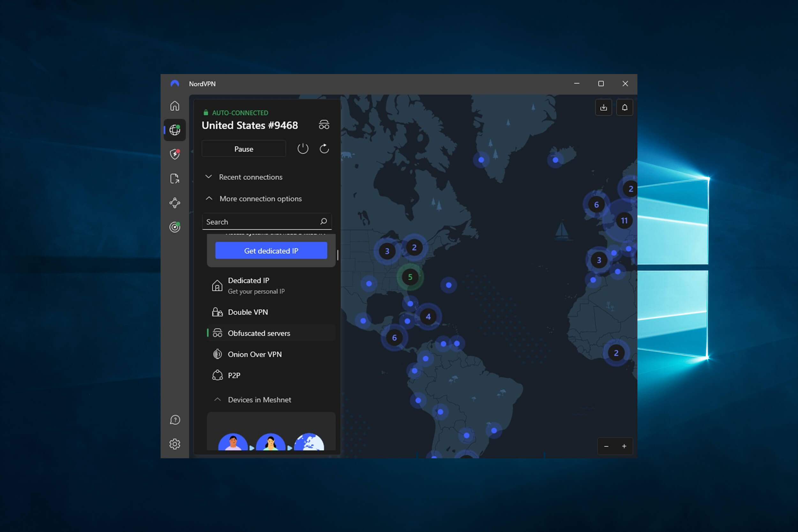Open the settings gear icon
The width and height of the screenshot is (798, 532).
point(176,444)
